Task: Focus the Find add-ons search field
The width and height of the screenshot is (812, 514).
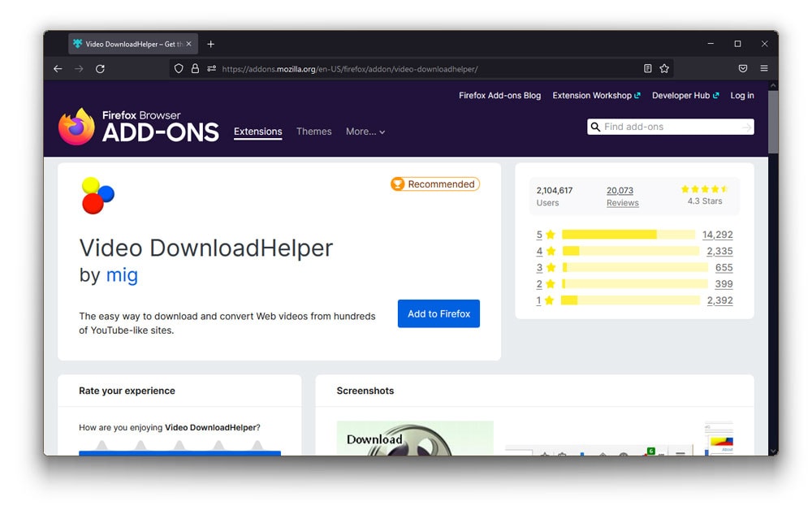Action: [671, 127]
